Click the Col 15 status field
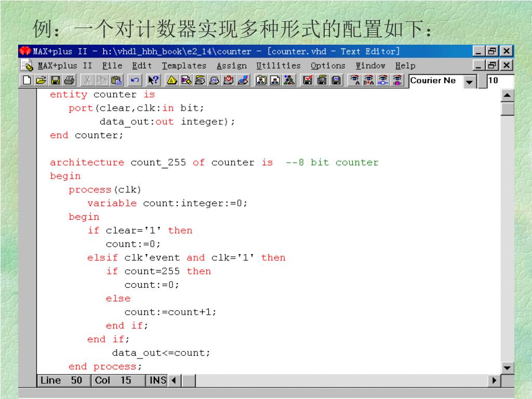 pos(117,380)
